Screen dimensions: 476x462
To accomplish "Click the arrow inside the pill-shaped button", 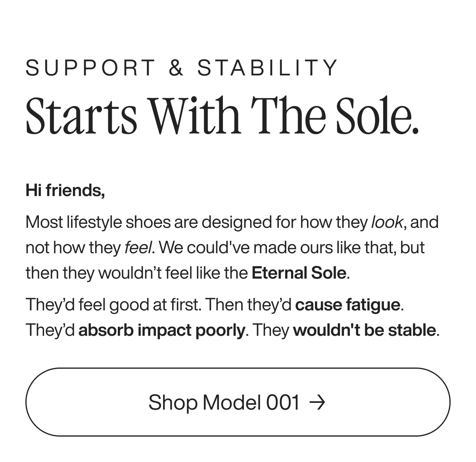I will (x=317, y=402).
